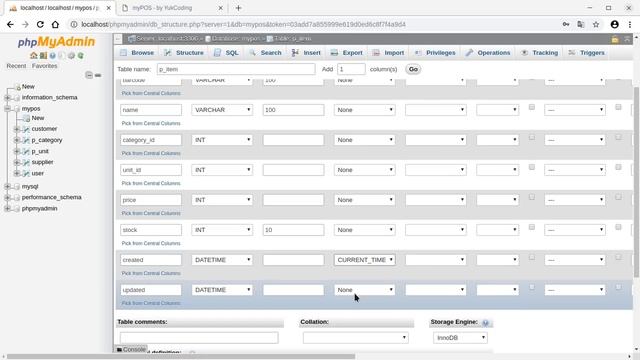Collapse the mypos database node
This screenshot has height=360, width=640.
pyautogui.click(x=7, y=109)
